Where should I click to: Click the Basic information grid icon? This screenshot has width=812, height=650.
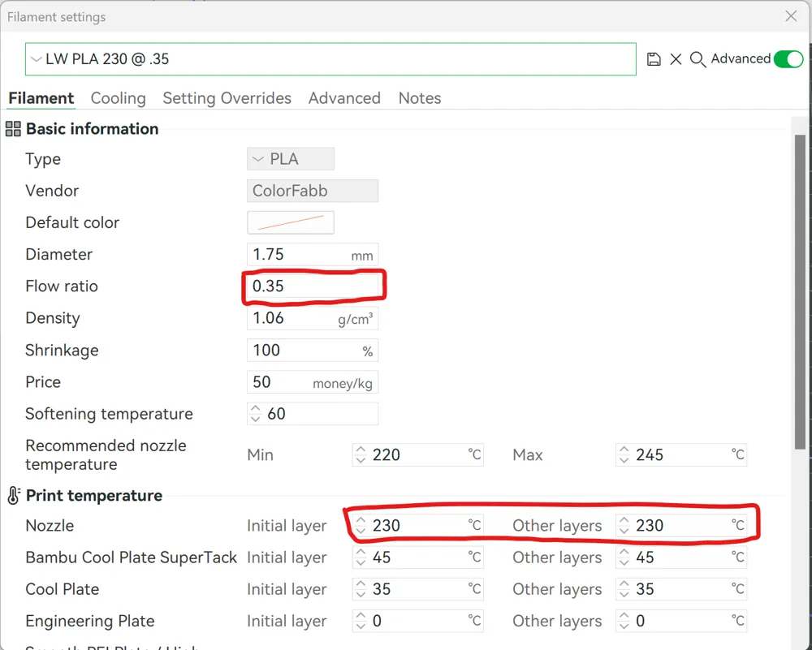pos(13,129)
